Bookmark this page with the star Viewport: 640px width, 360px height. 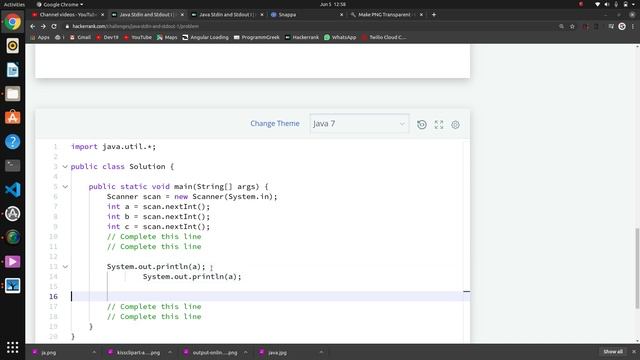(x=572, y=26)
